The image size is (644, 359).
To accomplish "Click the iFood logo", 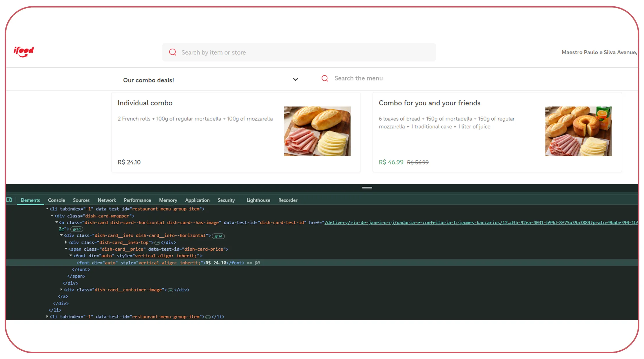I will coord(24,52).
